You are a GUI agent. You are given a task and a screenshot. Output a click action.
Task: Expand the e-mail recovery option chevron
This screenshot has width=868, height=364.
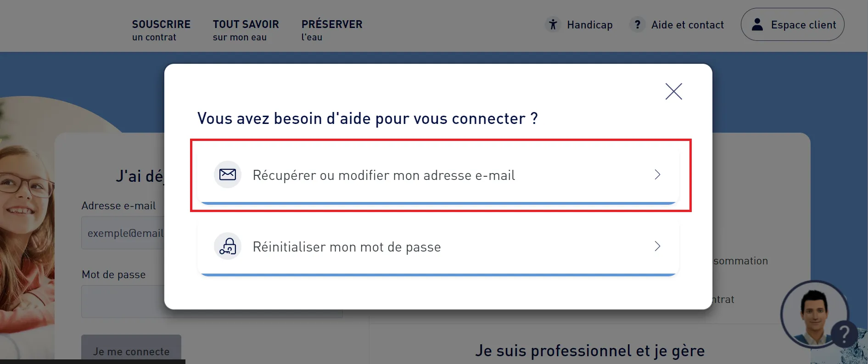657,174
